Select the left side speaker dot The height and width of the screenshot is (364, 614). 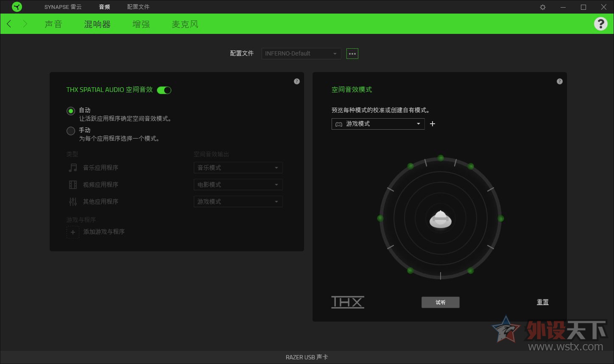coord(380,218)
